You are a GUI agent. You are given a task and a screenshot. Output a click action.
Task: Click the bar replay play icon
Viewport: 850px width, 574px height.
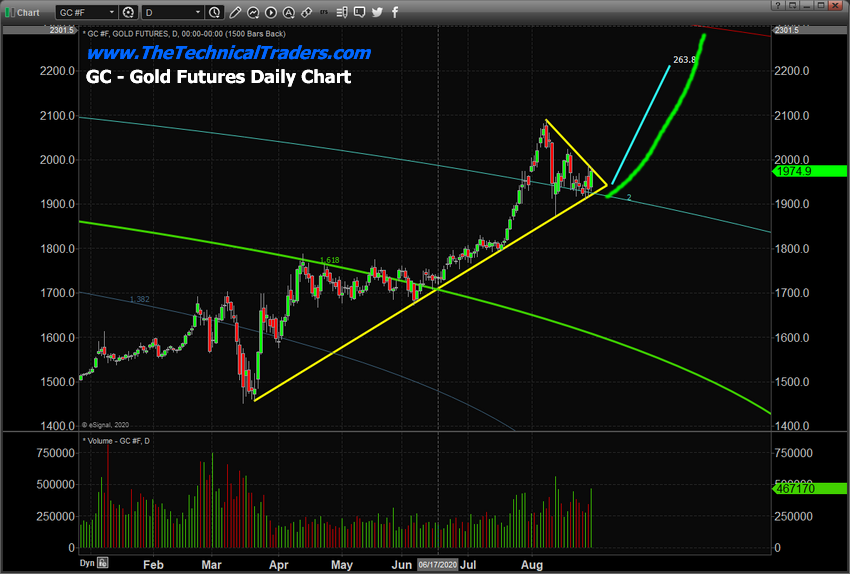pos(272,12)
